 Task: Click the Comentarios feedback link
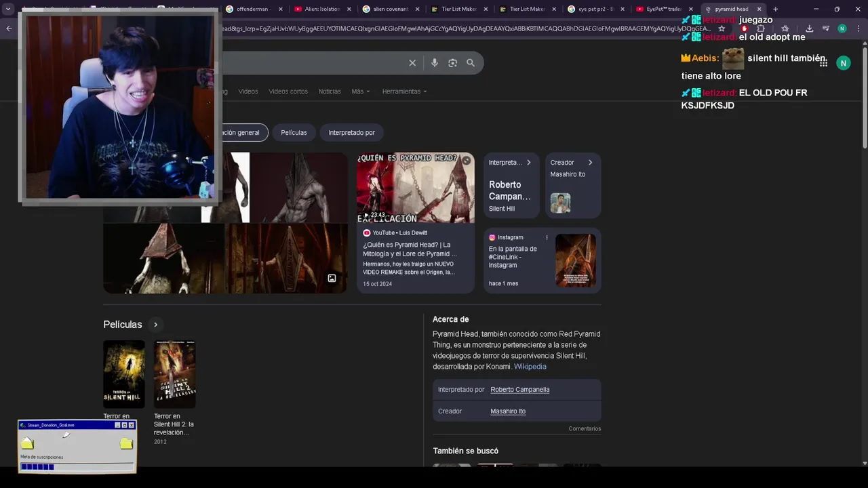click(x=585, y=428)
